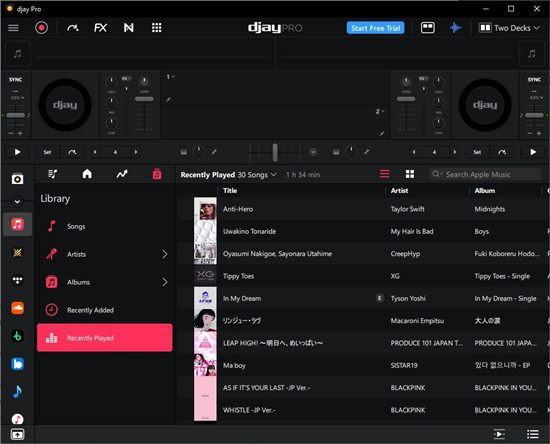The width and height of the screenshot is (550, 444).
Task: Select the SoundCloud source in sidebar
Action: [x=17, y=308]
